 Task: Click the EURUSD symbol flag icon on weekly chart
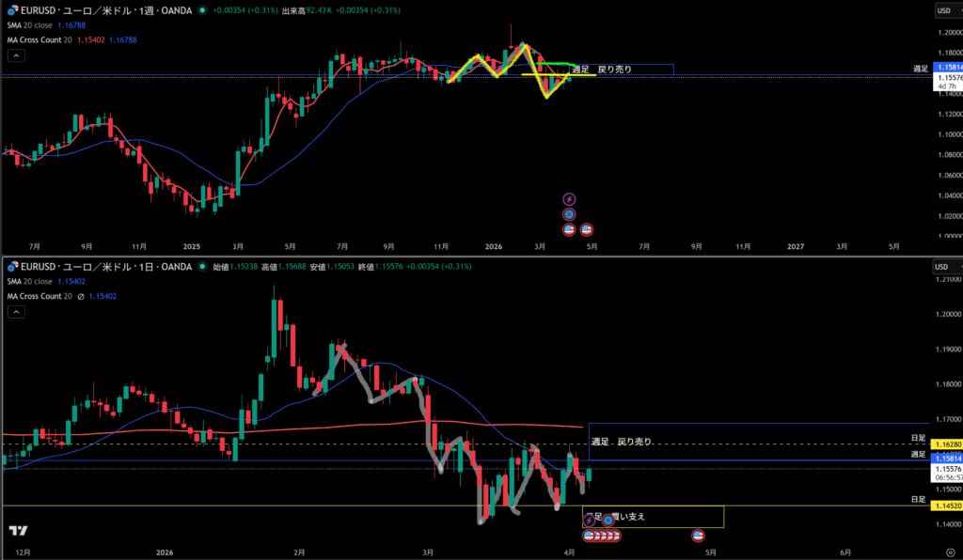pyautogui.click(x=11, y=9)
